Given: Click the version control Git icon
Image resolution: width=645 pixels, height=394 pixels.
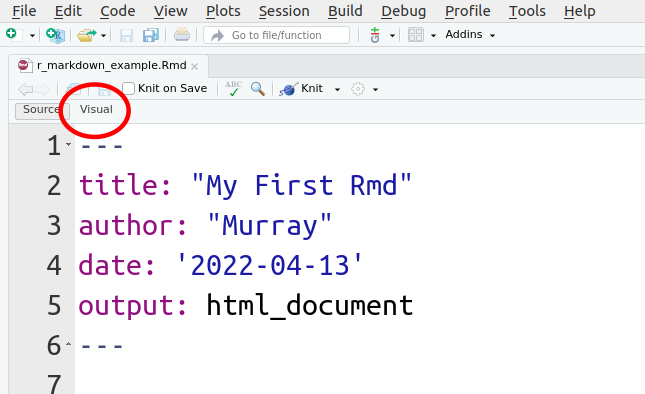Looking at the screenshot, I should click(x=375, y=35).
